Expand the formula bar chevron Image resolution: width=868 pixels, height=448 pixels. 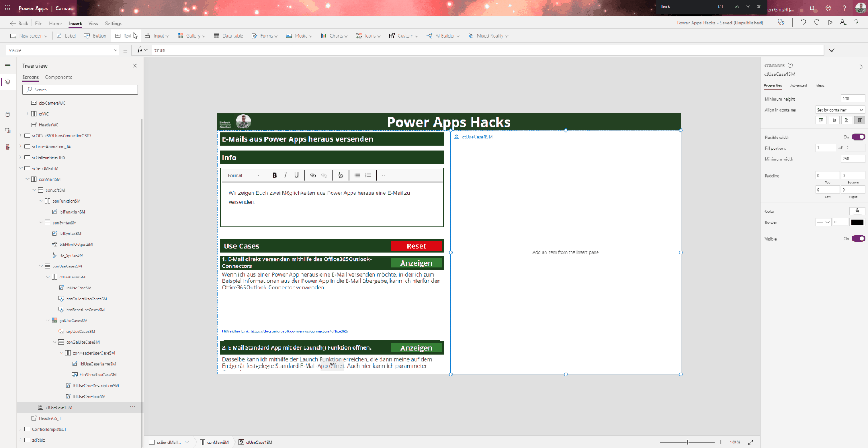pos(832,50)
